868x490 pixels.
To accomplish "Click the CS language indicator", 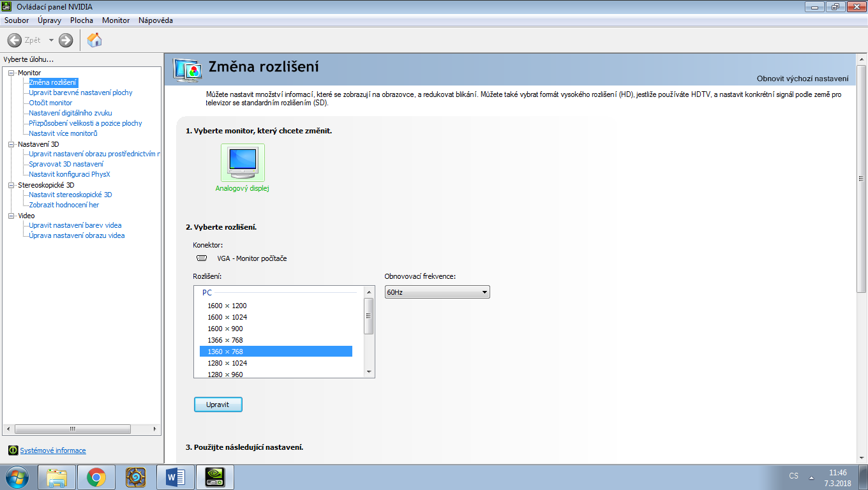I will (x=793, y=476).
